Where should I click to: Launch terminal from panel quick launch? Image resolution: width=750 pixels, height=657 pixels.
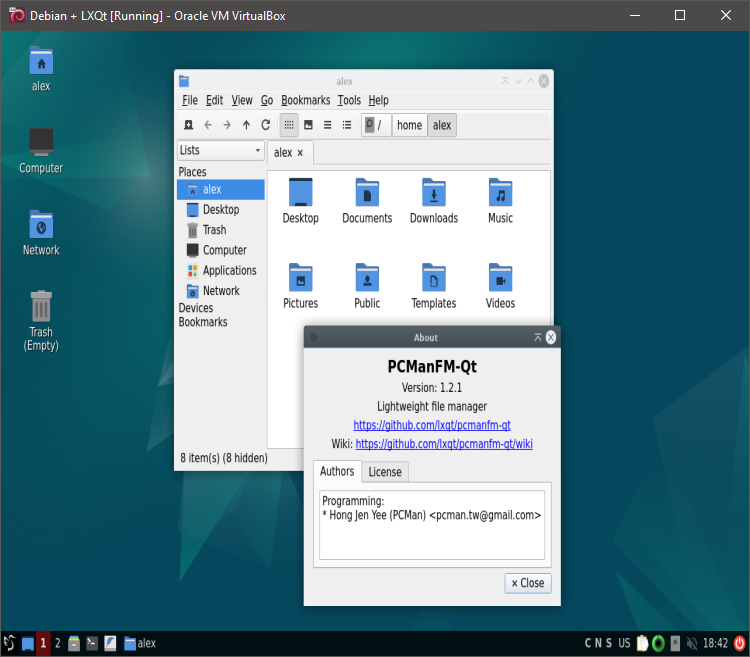pos(92,644)
